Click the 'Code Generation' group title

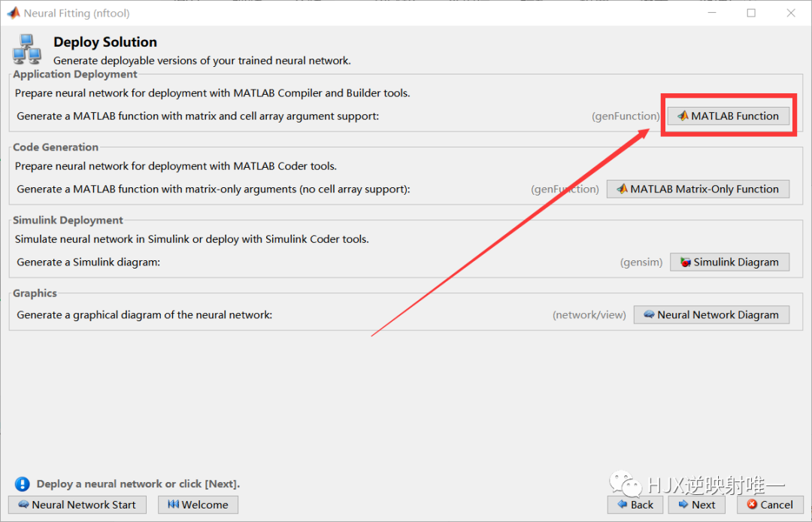56,147
